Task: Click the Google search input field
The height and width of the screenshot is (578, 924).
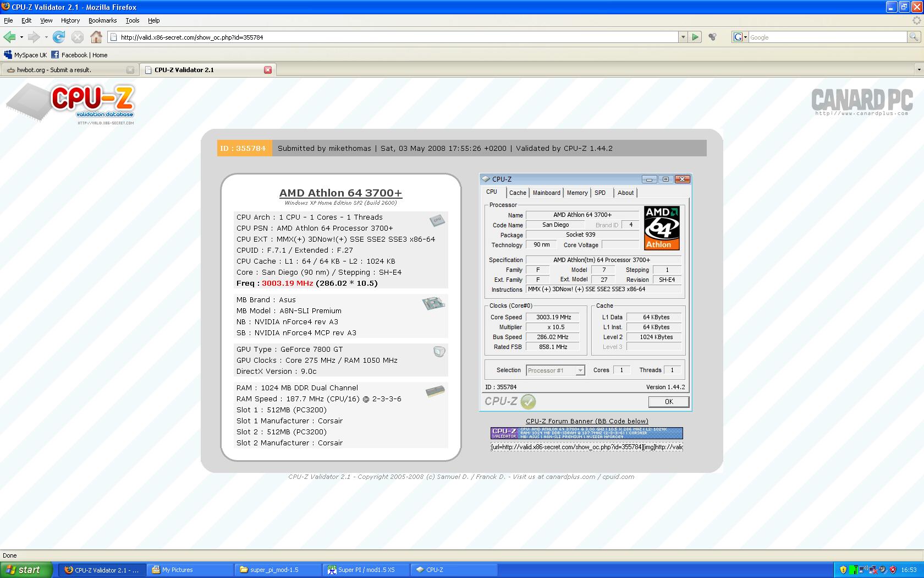Action: coord(827,37)
